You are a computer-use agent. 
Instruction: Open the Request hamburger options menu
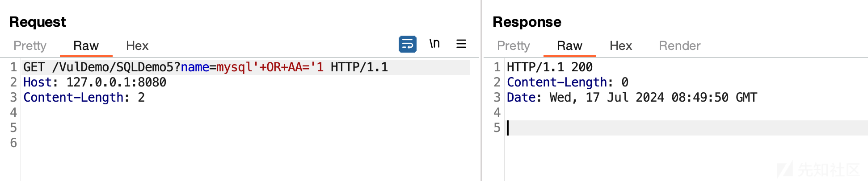tap(461, 44)
